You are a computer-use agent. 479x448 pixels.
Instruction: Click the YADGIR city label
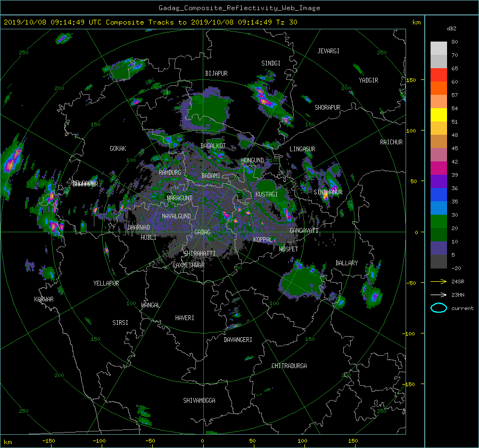click(368, 80)
